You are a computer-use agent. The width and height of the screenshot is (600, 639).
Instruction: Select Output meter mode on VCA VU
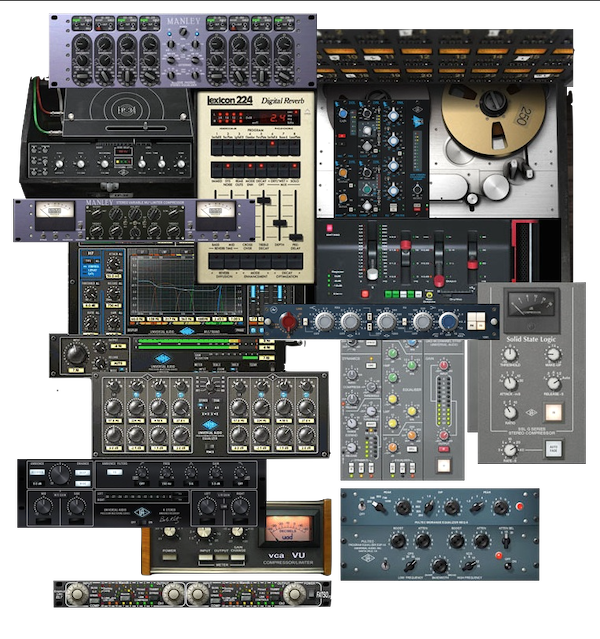point(221,557)
